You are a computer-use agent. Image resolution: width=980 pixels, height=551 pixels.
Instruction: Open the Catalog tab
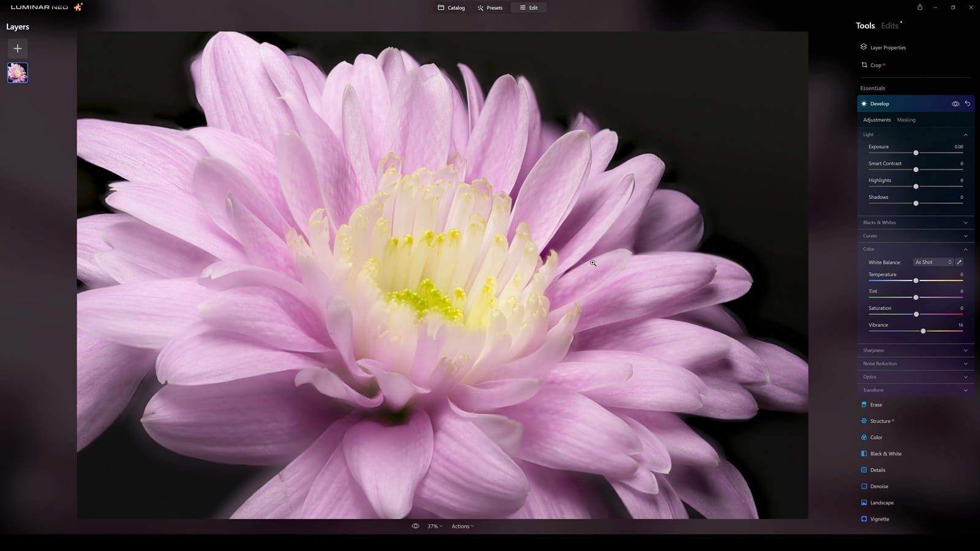pyautogui.click(x=451, y=8)
